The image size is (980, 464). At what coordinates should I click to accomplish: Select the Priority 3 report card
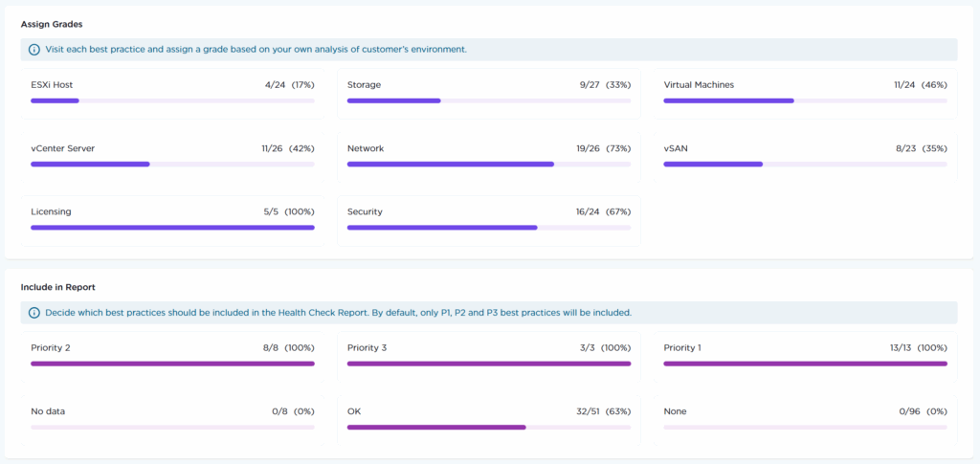(488, 356)
